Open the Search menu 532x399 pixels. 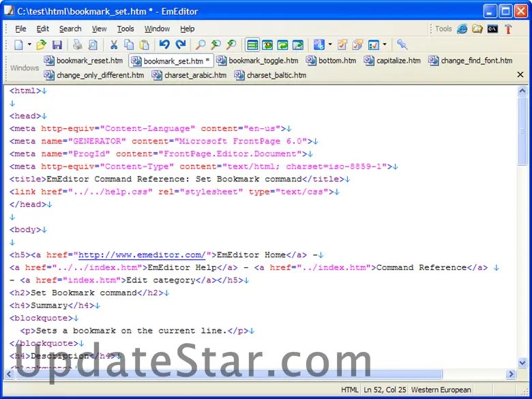(x=70, y=29)
